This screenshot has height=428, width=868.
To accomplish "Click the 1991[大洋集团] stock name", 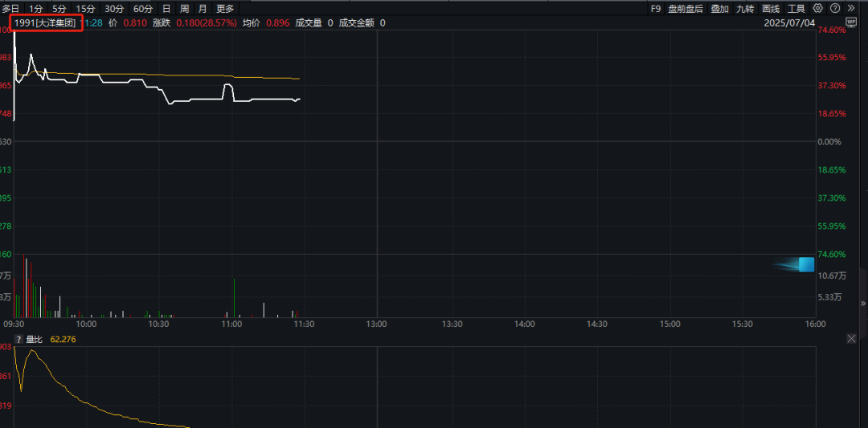I will tap(47, 23).
